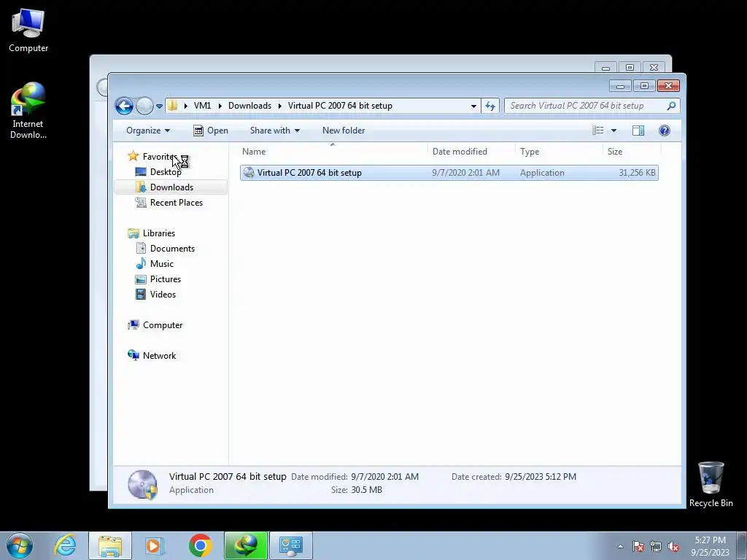Open the Windows Start menu orb
Screen dimensions: 747x560
pos(20,545)
